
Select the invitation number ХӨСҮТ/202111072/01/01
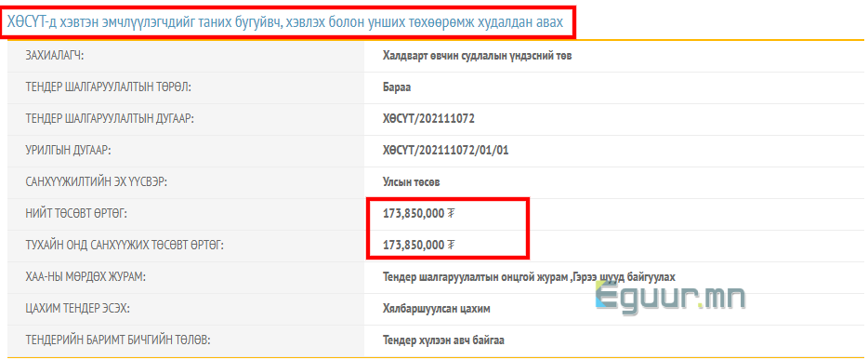tap(446, 151)
